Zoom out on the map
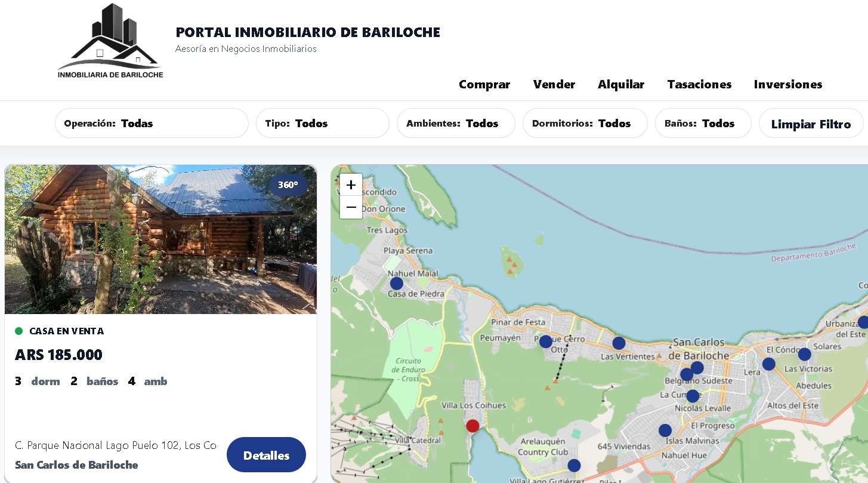Viewport: 868px width, 483px height. [351, 208]
